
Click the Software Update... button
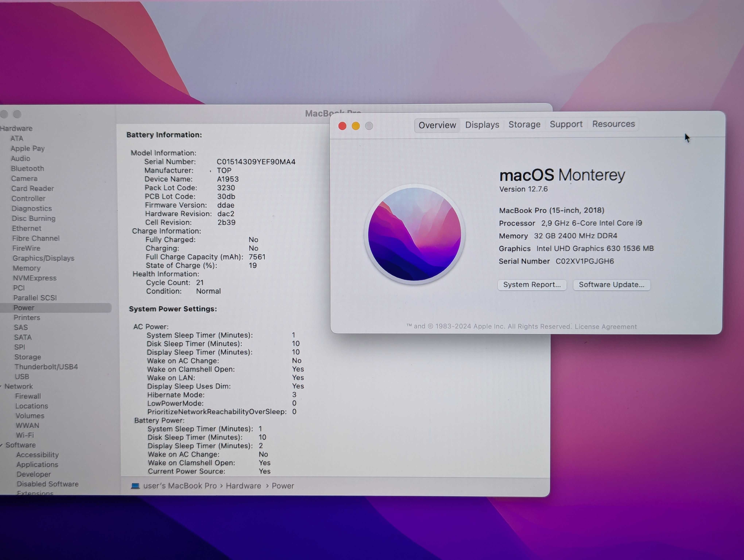coord(611,285)
